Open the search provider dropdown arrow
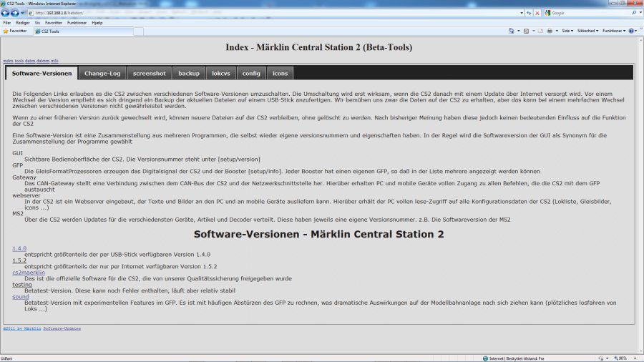Screen dimensions: 644x362 tap(640, 13)
